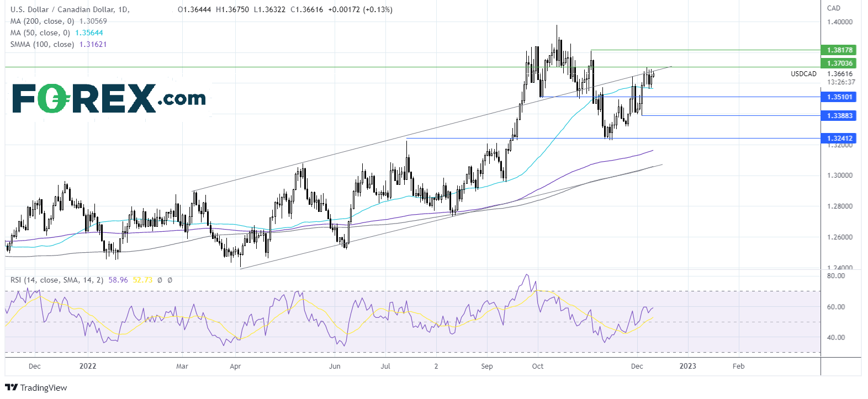Click the RSI axis value 40.00
This screenshot has height=399, width=868.
(835, 337)
